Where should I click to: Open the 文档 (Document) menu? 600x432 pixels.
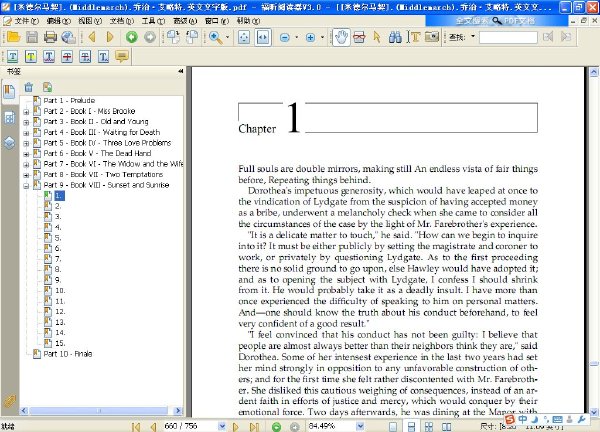coord(122,21)
